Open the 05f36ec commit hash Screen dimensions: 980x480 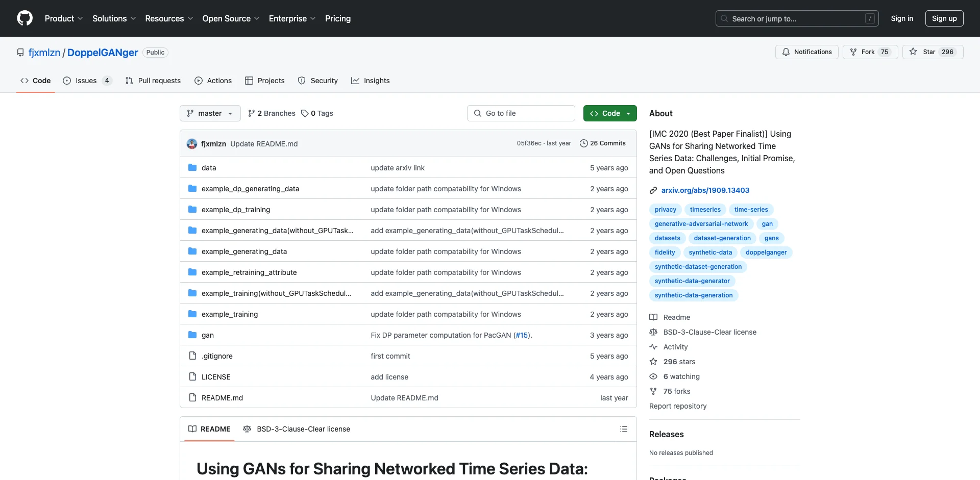pyautogui.click(x=529, y=143)
